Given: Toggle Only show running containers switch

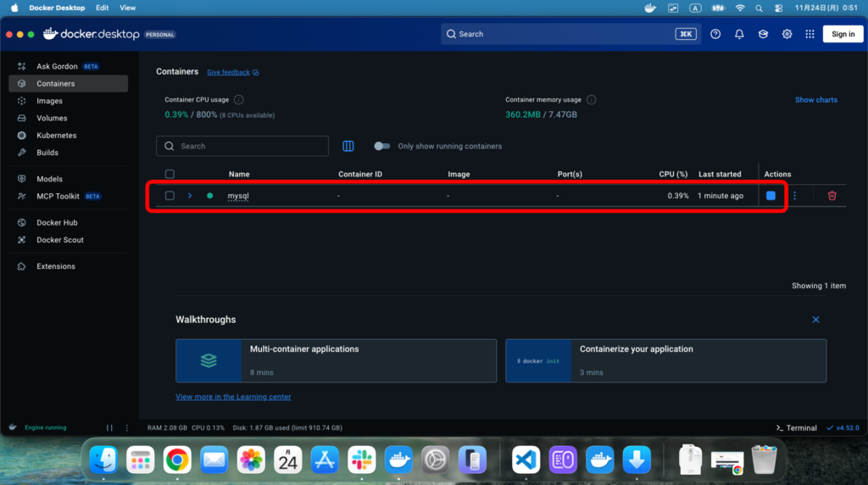Looking at the screenshot, I should (382, 146).
